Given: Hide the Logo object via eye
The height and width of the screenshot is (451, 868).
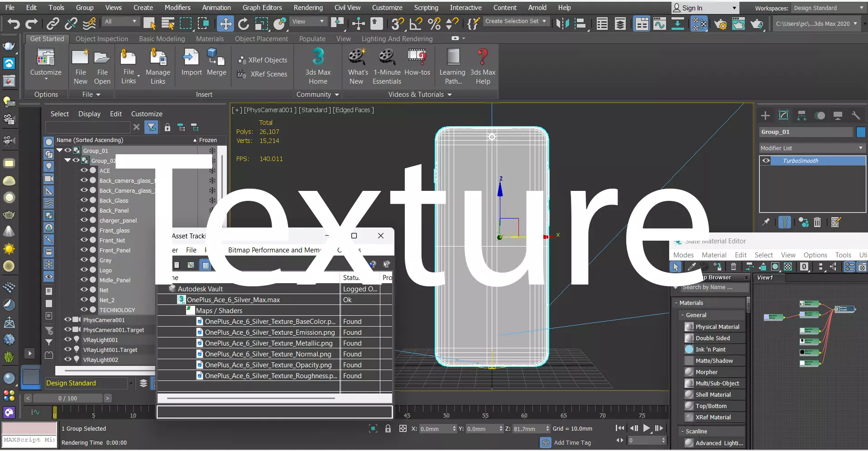Looking at the screenshot, I should point(84,270).
